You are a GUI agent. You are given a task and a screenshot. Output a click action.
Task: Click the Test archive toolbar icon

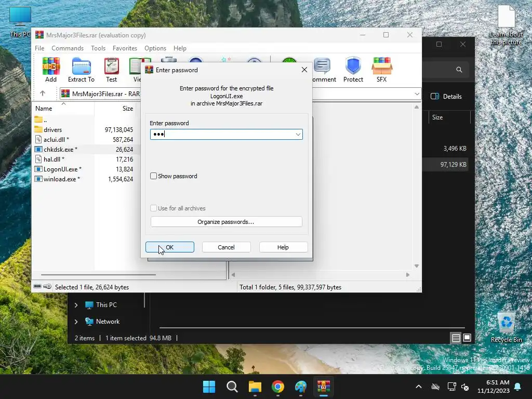(111, 70)
